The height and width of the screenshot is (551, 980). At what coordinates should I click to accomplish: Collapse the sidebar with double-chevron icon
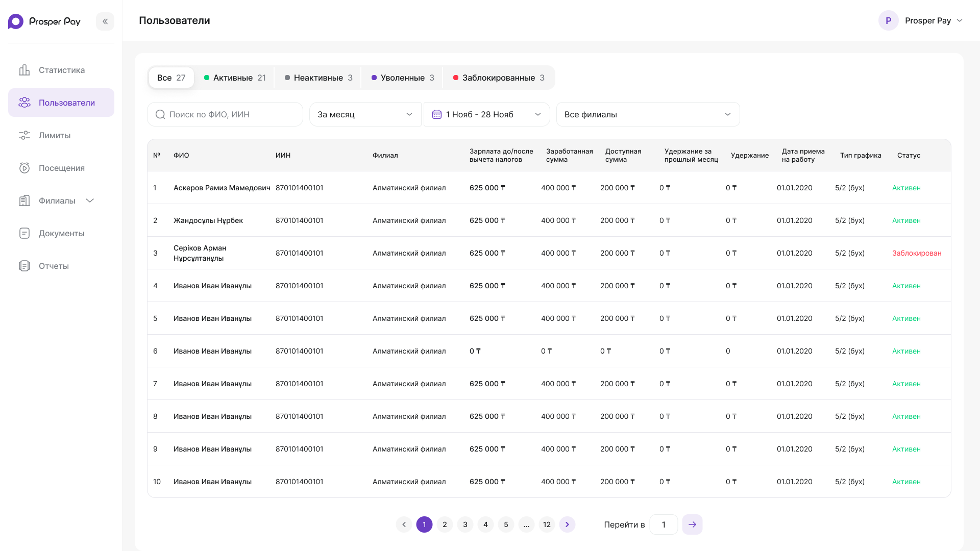(105, 21)
